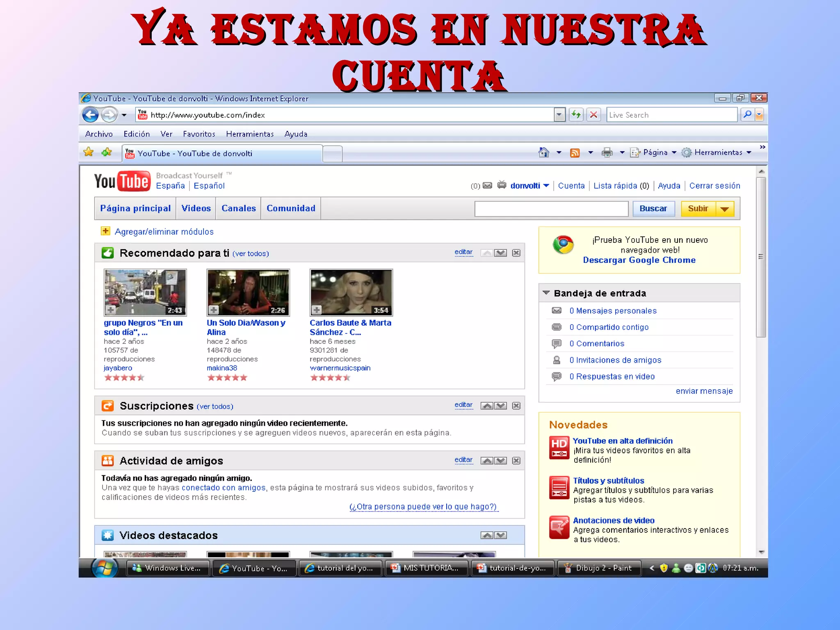The image size is (840, 630).
Task: Click the page vertical scrollbar thumb
Action: click(761, 257)
